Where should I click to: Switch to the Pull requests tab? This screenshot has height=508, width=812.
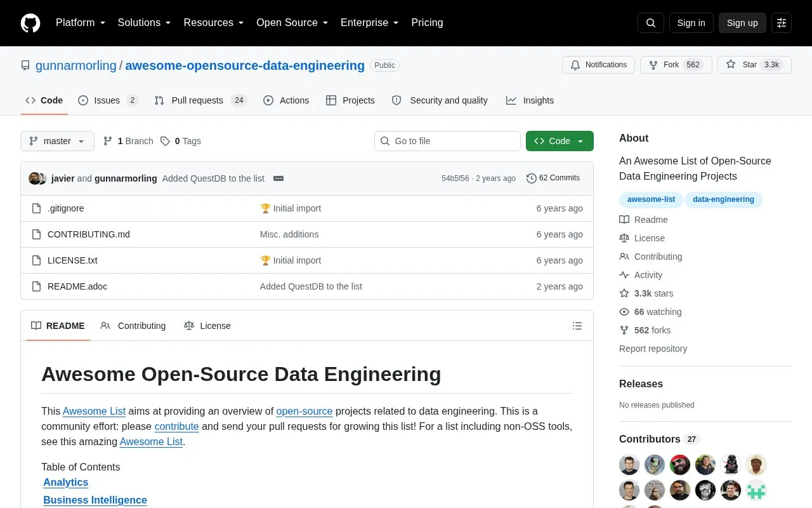(x=200, y=100)
